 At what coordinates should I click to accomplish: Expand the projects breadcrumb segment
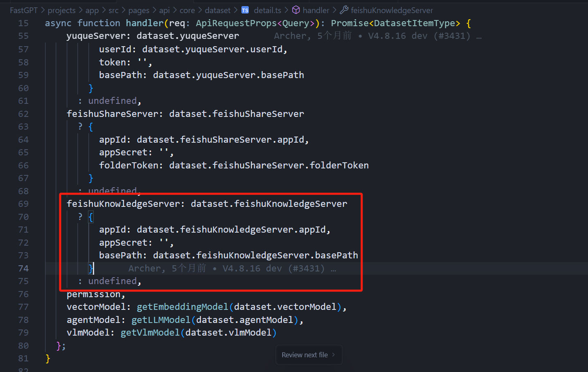click(x=61, y=10)
